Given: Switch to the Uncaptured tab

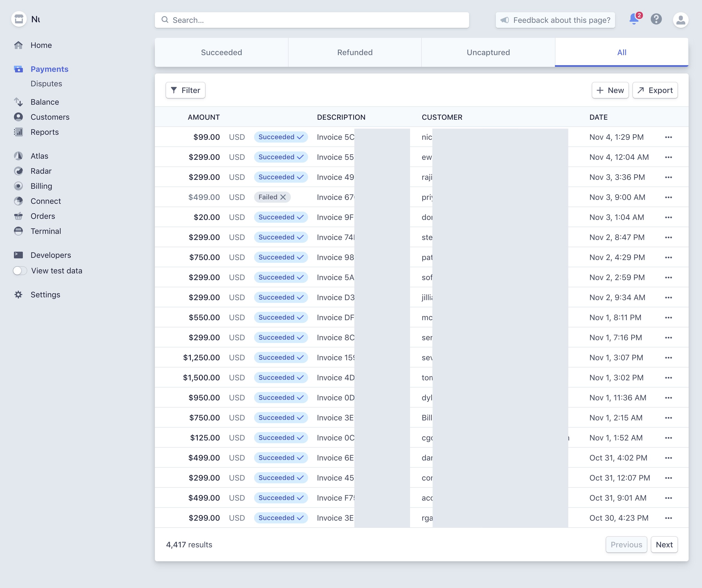Looking at the screenshot, I should [x=488, y=52].
